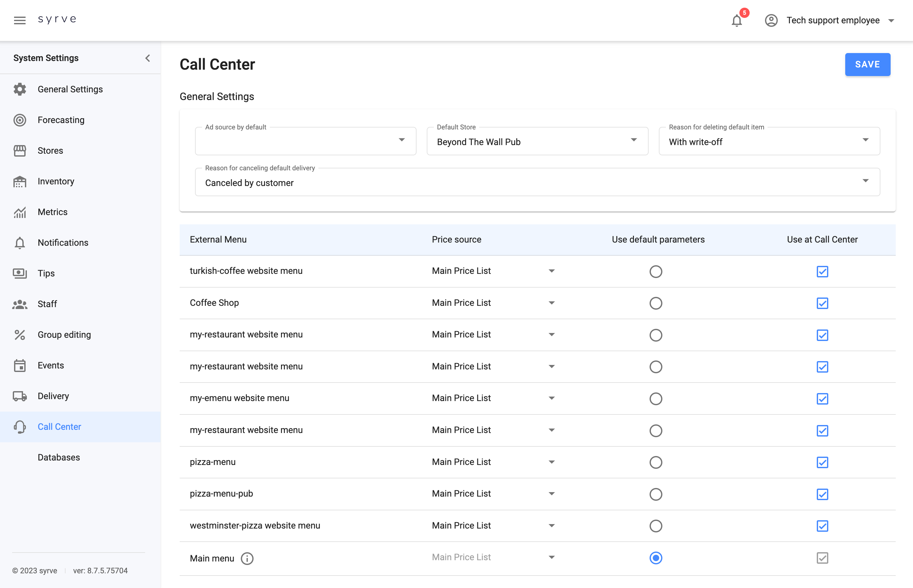Screen dimensions: 913x588
Task: Open the hamburger navigation menu
Action: [x=20, y=20]
